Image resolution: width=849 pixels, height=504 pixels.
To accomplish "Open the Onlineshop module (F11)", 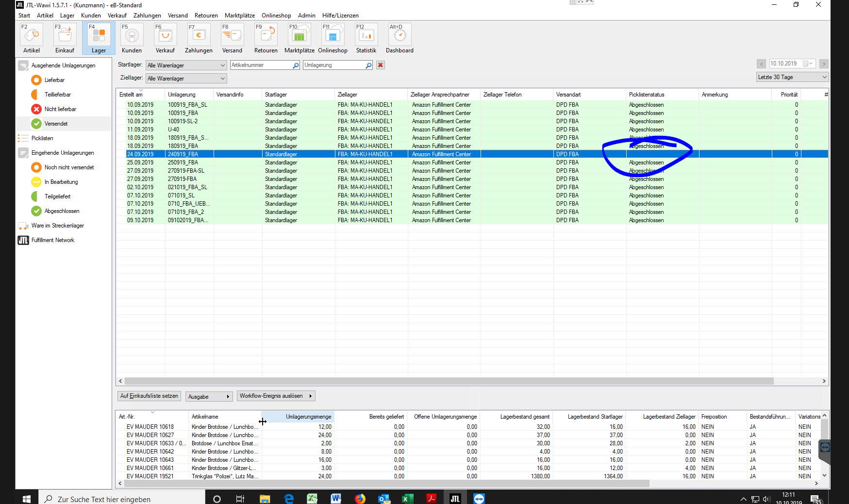I will (x=333, y=38).
